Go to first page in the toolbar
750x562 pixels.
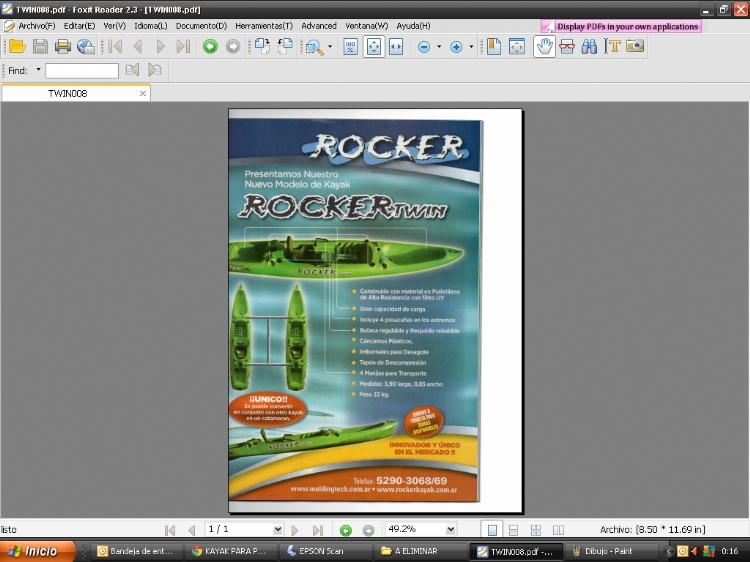coord(115,46)
